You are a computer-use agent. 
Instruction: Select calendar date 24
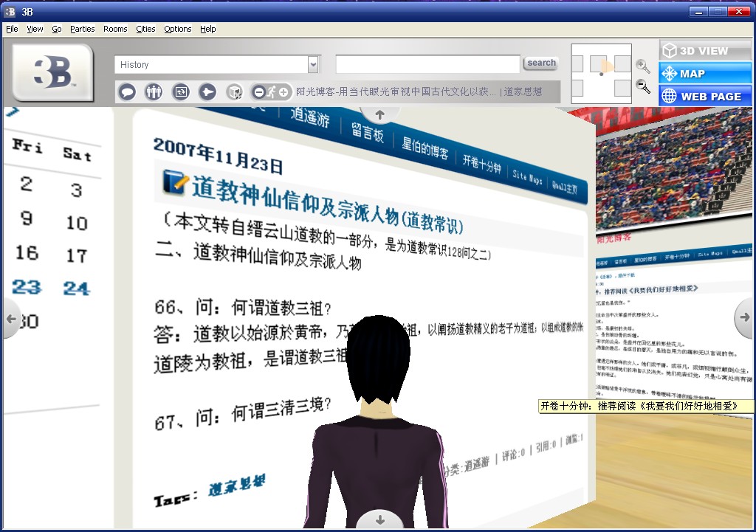click(76, 289)
